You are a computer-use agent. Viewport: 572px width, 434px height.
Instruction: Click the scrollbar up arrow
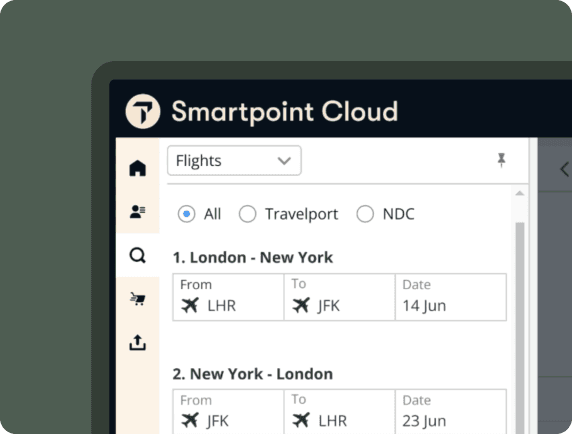520,193
